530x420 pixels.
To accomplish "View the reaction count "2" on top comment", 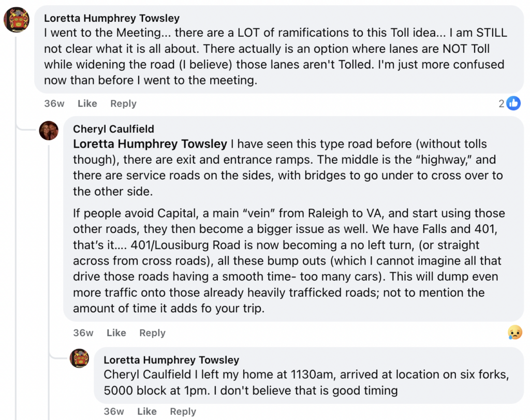I will click(502, 104).
